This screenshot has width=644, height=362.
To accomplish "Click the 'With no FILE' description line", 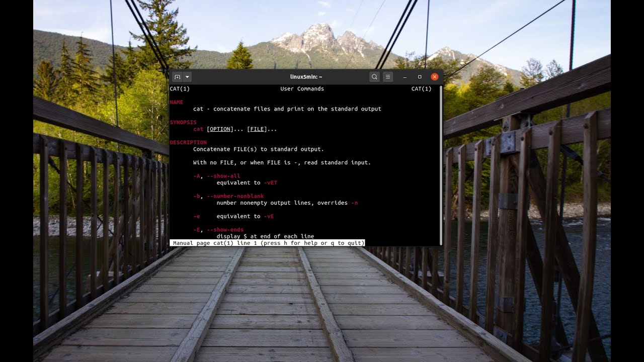I will [x=282, y=163].
